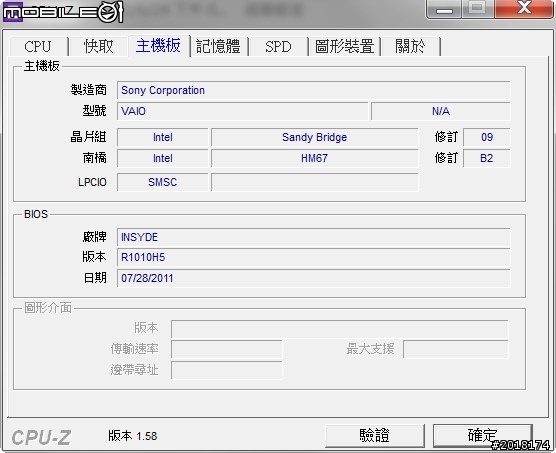Click the Intel chipset vendor field

pyautogui.click(x=162, y=137)
